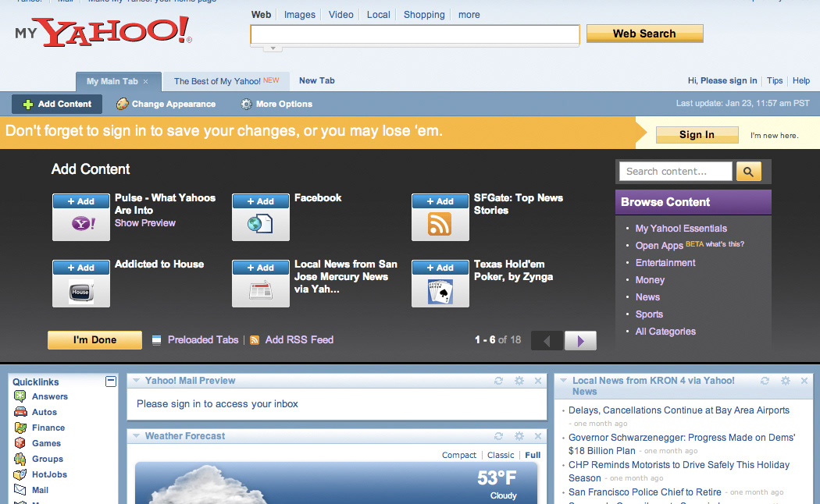
Task: Go to next page of content suggestions
Action: tap(580, 340)
